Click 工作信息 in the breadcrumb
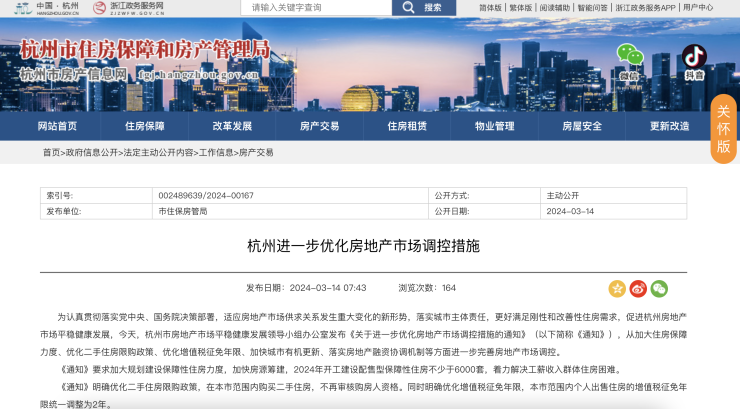This screenshot has height=409, width=740. (x=216, y=152)
